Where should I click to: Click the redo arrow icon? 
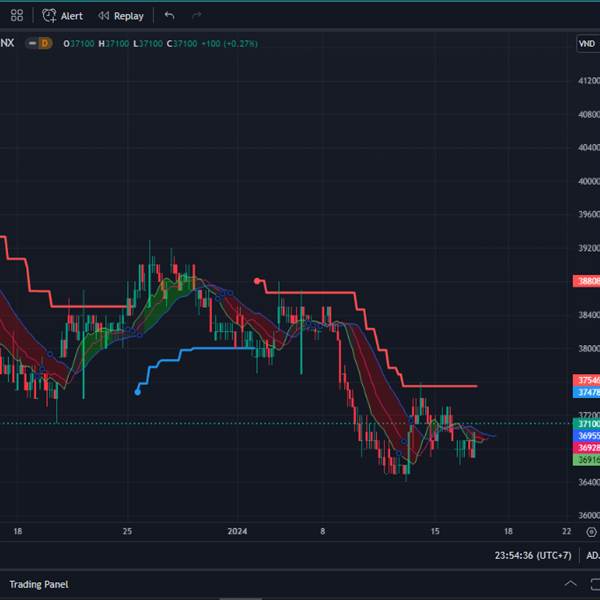(x=197, y=15)
